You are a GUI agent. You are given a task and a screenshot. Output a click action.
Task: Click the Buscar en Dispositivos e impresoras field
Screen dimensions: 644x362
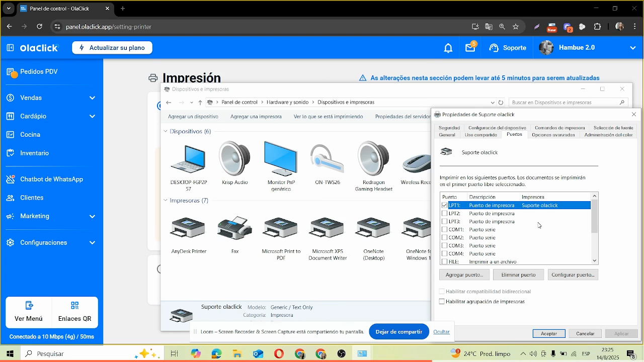pos(569,103)
